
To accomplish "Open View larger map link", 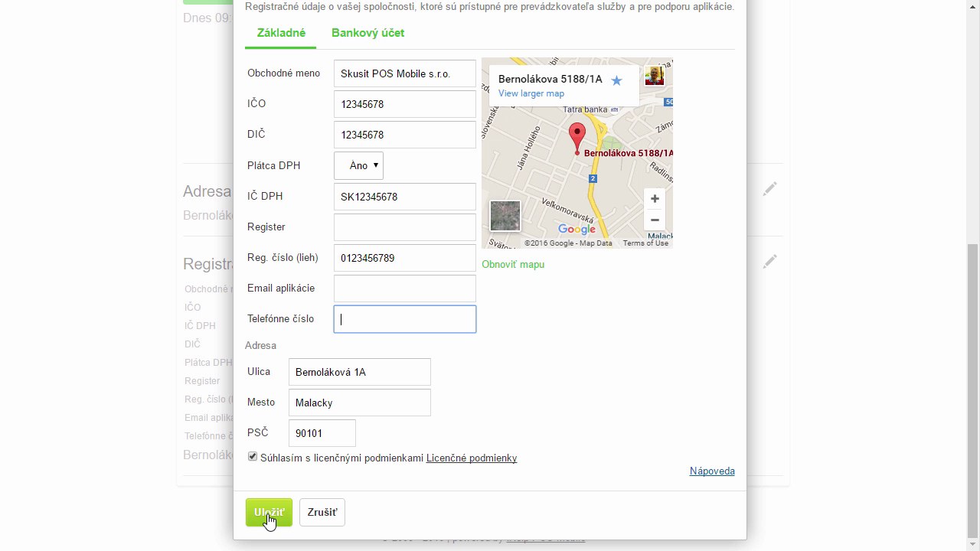I will pos(531,93).
